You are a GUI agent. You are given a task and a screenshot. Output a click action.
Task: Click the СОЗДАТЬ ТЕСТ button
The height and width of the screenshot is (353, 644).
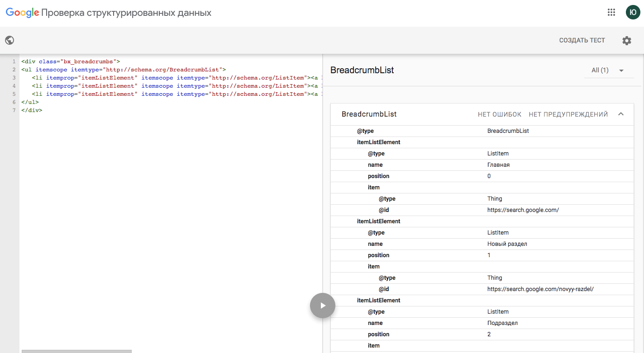click(582, 40)
